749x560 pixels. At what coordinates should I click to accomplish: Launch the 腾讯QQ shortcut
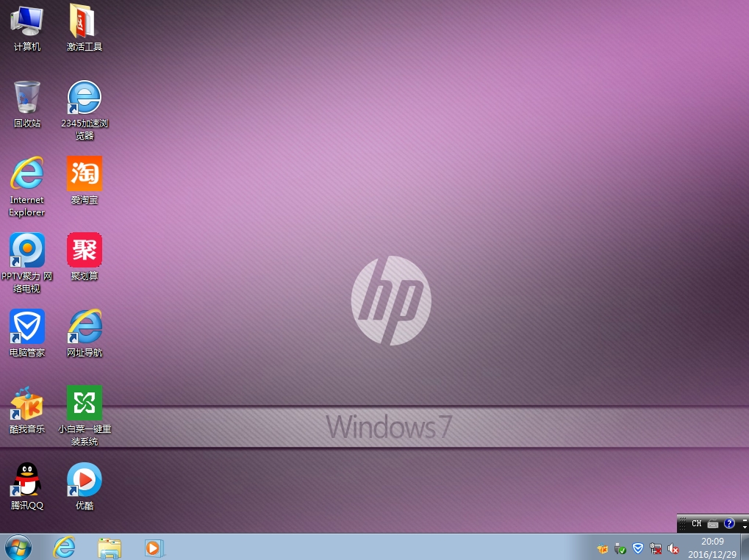26,486
